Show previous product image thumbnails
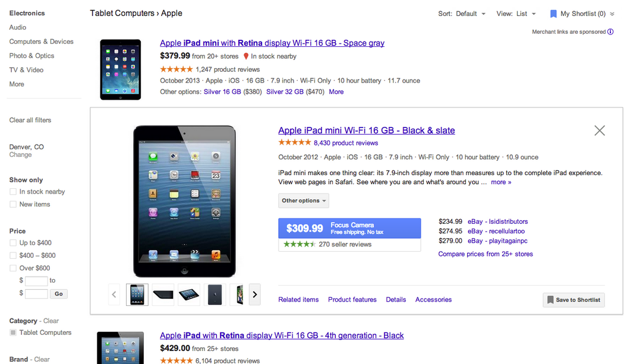The height and width of the screenshot is (364, 624). pyautogui.click(x=114, y=295)
